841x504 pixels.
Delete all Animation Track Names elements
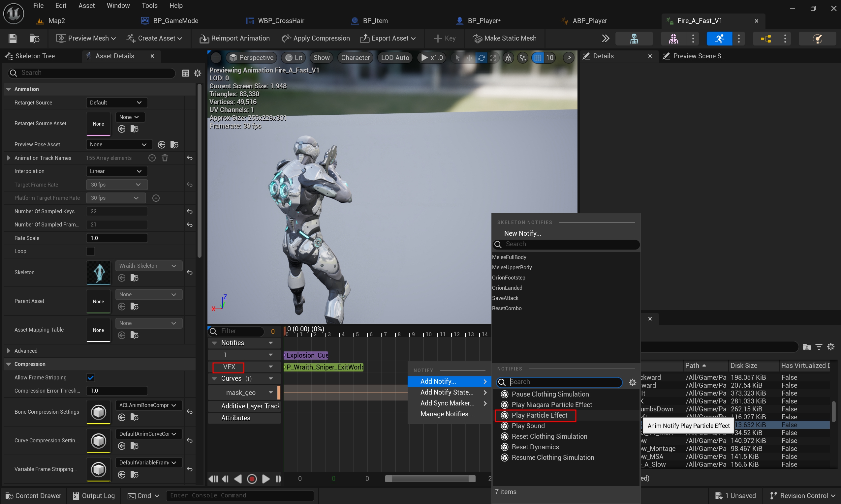[165, 158]
